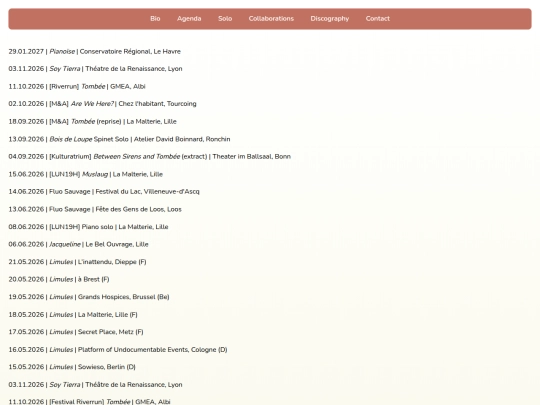Click the [Festival Riverrun] Tombée entry
Viewport: 540px width, 405px height.
pos(90,402)
